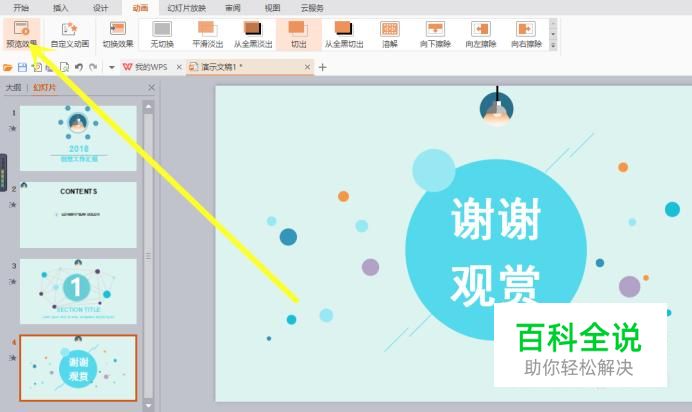Screen dimensions: 692x412
Task: Select slide 3 SECTION TITLE thumbnail
Action: coord(78,291)
